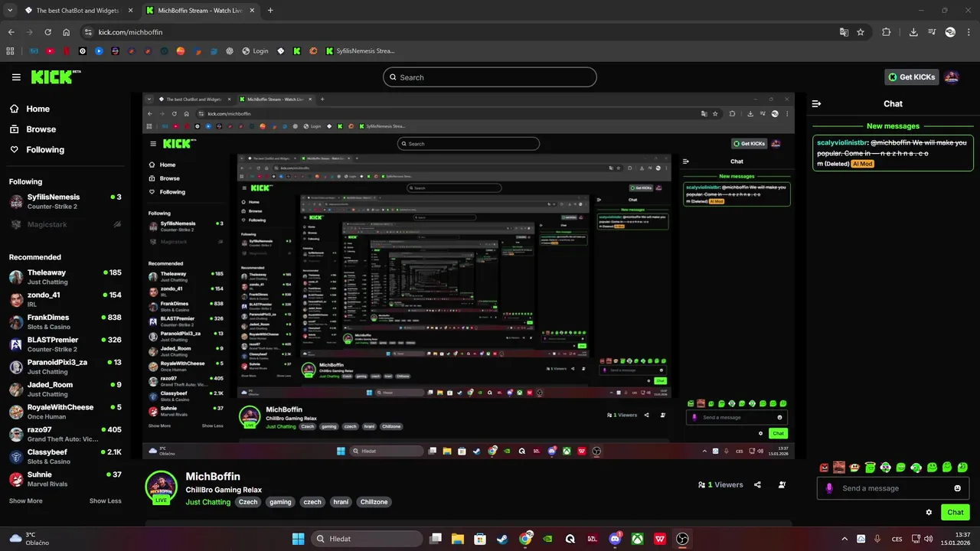This screenshot has width=980, height=551.
Task: Click the purple microphone icon in the message box
Action: (829, 488)
